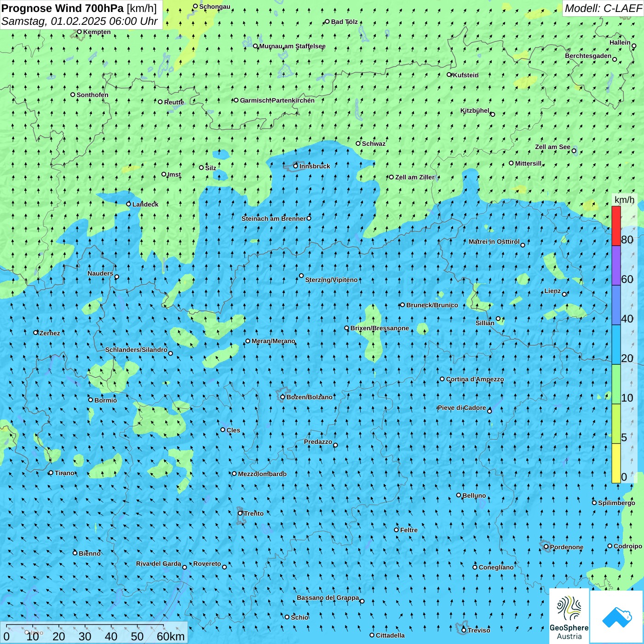
Task: Click the Hallein city label
Action: (x=620, y=42)
